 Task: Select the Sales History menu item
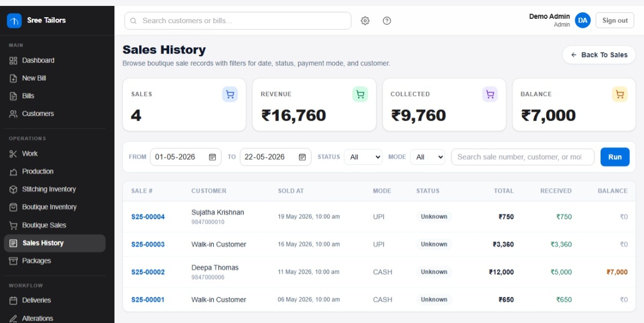point(55,244)
